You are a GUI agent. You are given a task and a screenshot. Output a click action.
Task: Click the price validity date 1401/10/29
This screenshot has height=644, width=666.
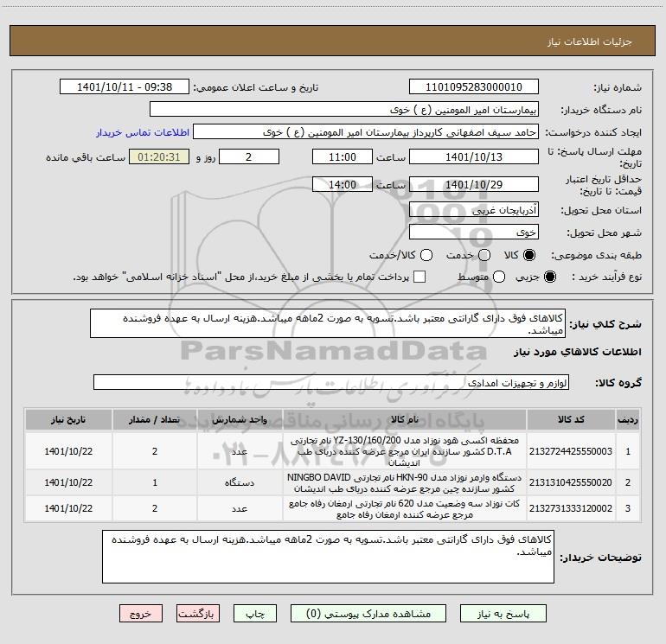point(474,184)
